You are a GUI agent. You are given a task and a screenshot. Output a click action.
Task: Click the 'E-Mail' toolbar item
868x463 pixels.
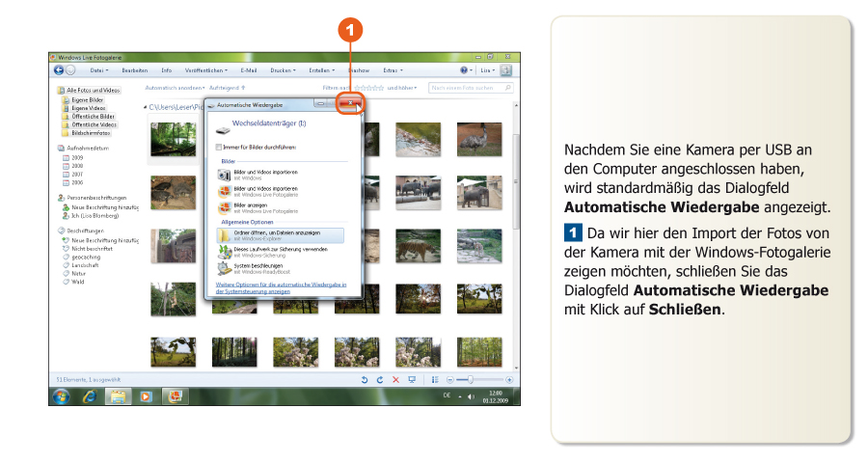click(248, 70)
